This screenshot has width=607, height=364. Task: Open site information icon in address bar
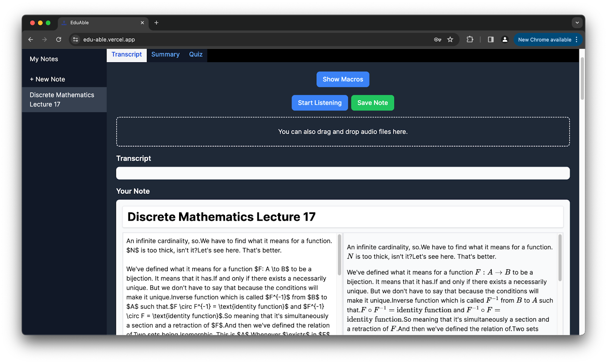click(x=75, y=39)
